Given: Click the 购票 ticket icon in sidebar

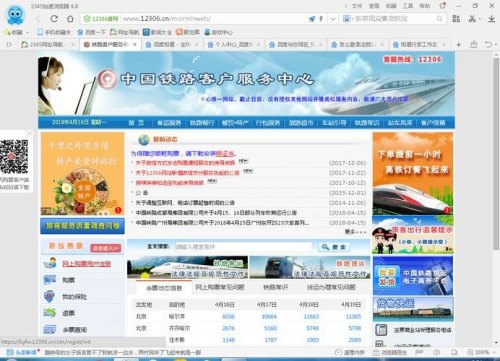Looking at the screenshot, I should click(x=50, y=280).
